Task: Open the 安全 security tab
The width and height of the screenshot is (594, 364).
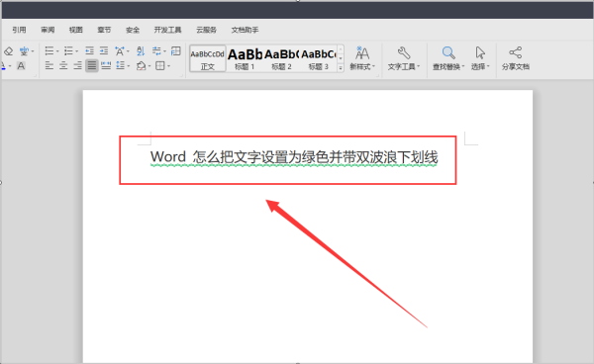Action: click(x=133, y=30)
